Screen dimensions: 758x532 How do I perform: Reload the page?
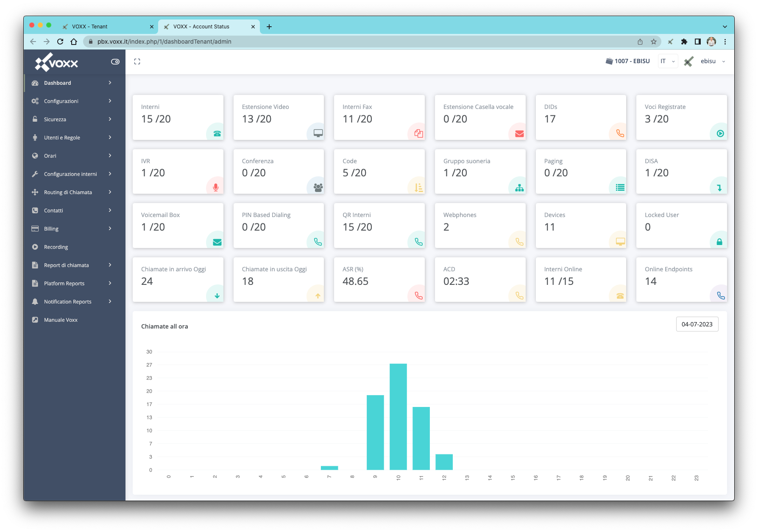pos(60,42)
